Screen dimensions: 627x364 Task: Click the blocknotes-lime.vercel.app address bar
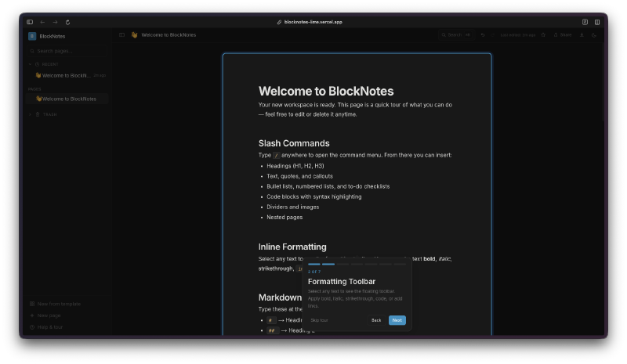[310, 22]
